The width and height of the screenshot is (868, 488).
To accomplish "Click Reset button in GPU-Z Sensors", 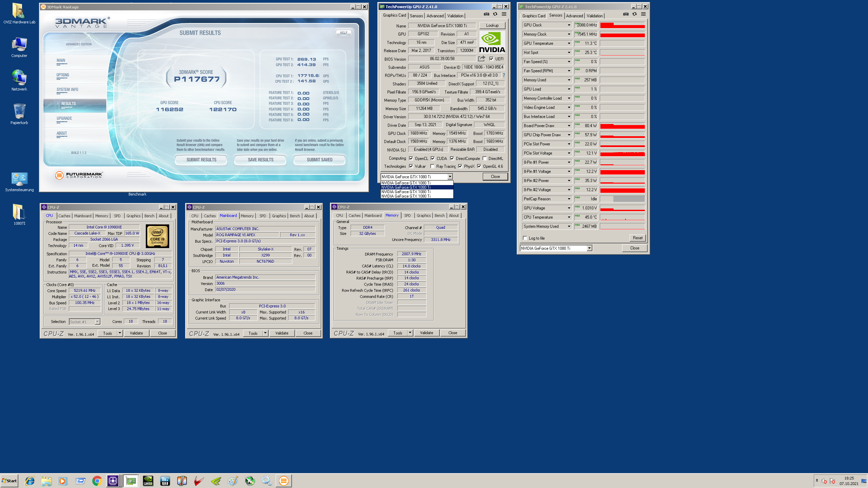I will click(x=637, y=238).
